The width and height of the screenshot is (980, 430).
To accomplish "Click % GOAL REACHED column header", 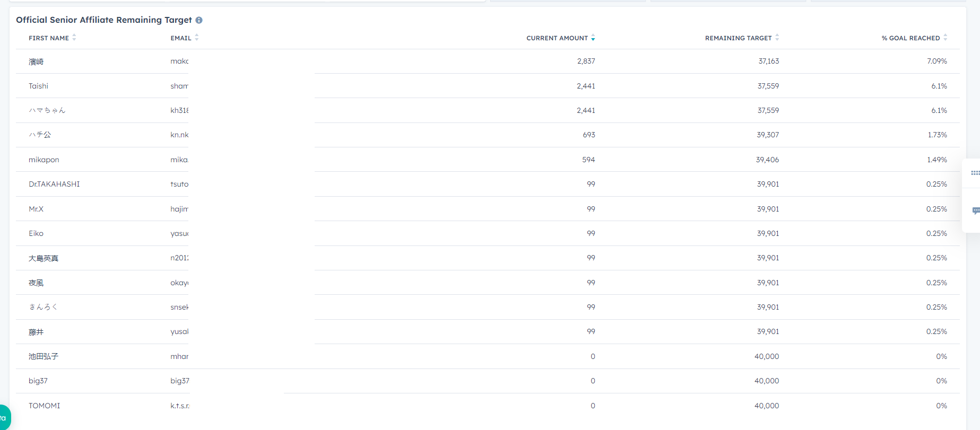I will 911,38.
